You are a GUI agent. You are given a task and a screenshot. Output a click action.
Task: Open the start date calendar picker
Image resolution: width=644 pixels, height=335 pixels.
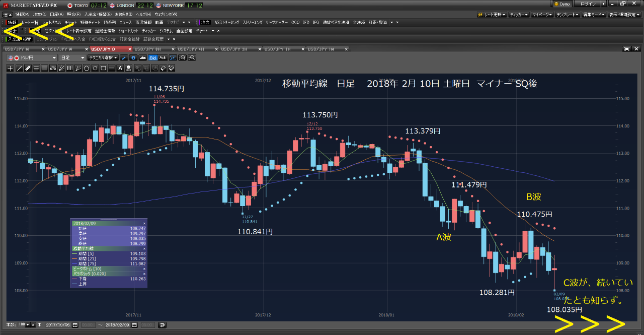74,325
